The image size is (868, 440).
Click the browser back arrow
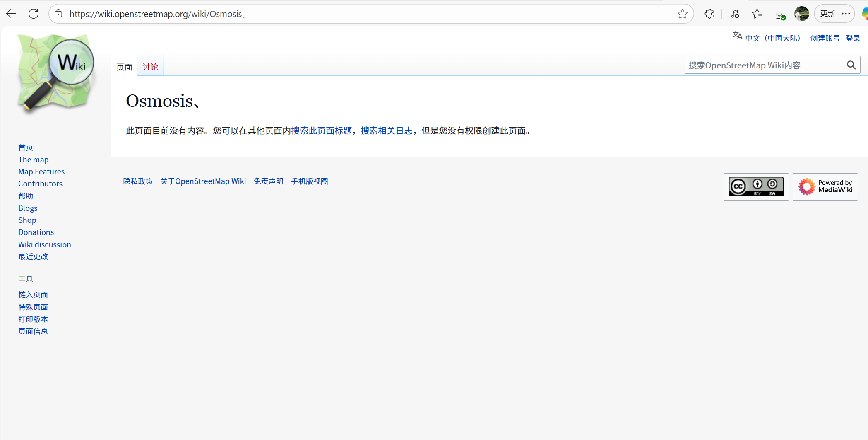tap(11, 14)
